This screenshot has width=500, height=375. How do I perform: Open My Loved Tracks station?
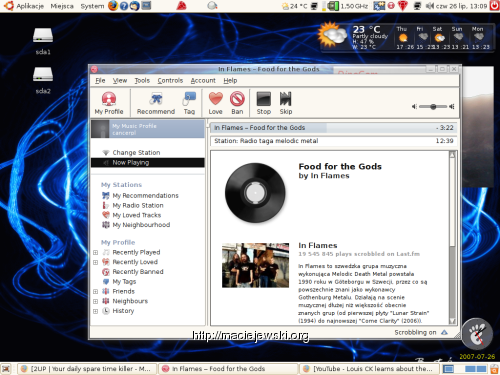click(x=137, y=215)
